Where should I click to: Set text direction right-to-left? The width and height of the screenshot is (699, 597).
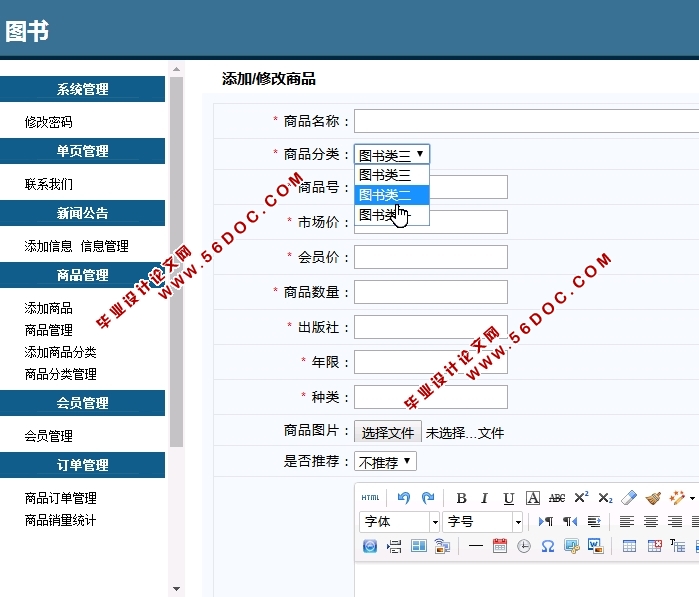coord(570,521)
